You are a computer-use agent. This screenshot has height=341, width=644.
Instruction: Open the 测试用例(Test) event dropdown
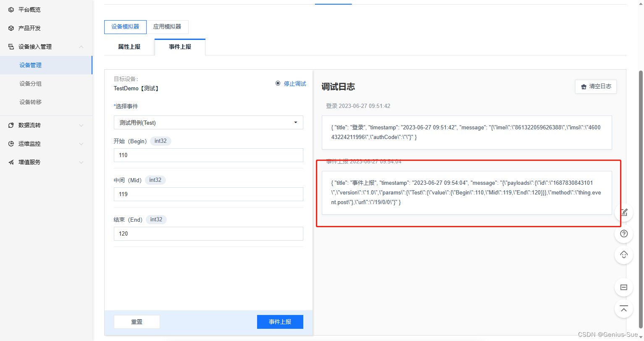[x=208, y=123]
